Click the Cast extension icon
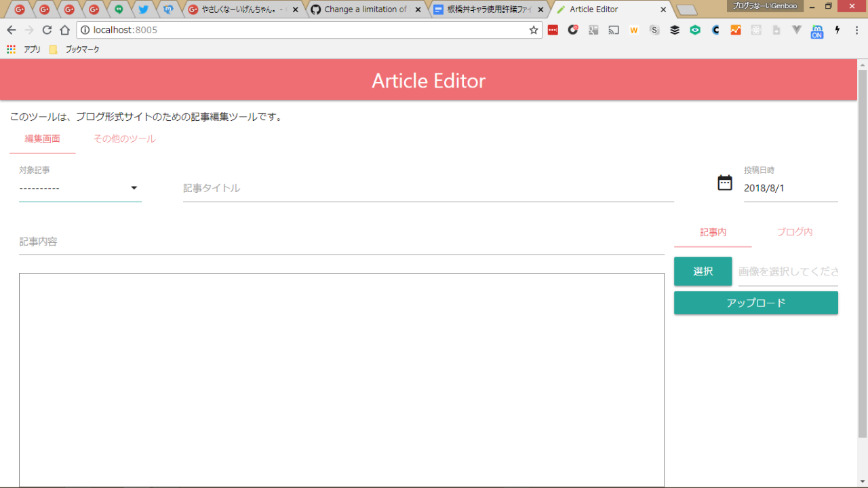This screenshot has height=488, width=868. point(614,30)
